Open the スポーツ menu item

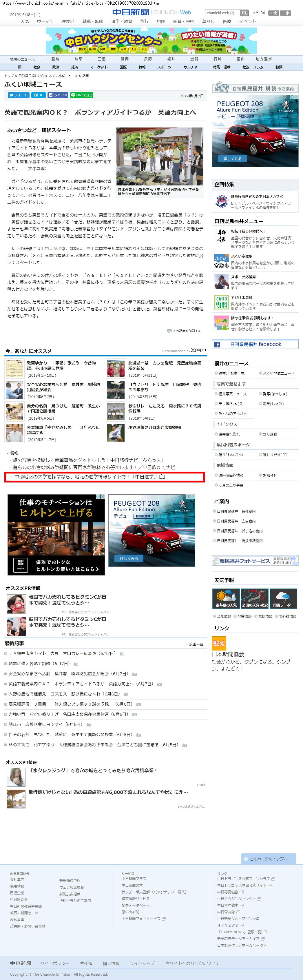click(164, 67)
